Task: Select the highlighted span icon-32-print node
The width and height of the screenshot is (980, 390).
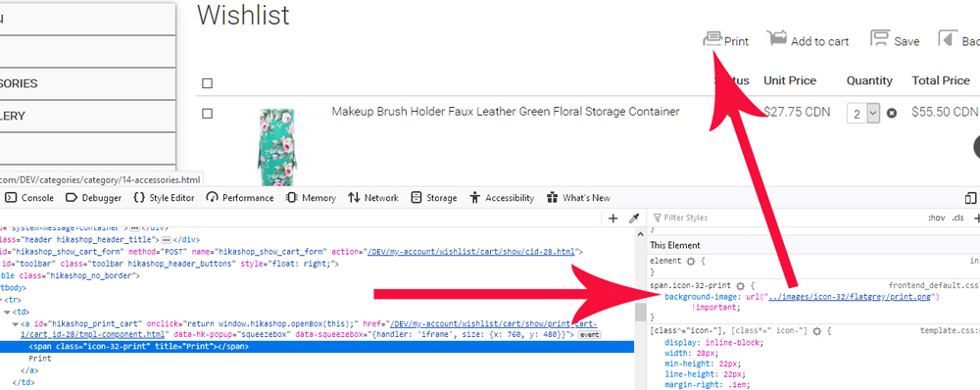Action: [x=317, y=346]
